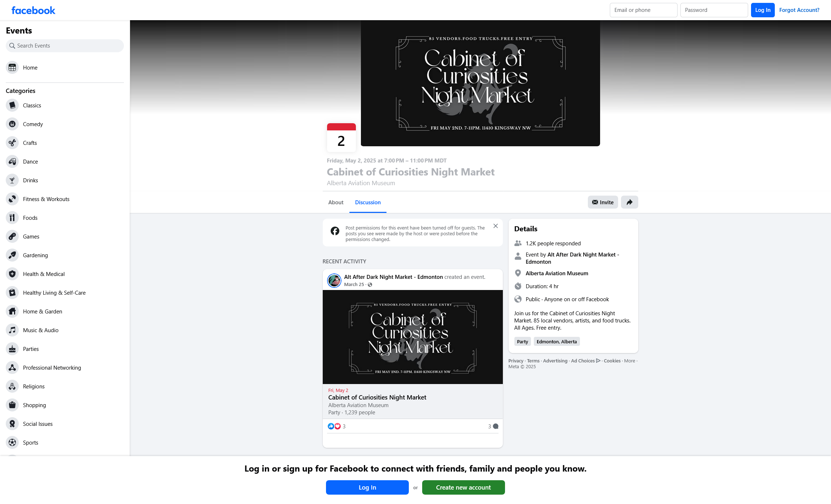Image resolution: width=831 pixels, height=504 pixels.
Task: Open the Classics category icon
Action: click(12, 105)
